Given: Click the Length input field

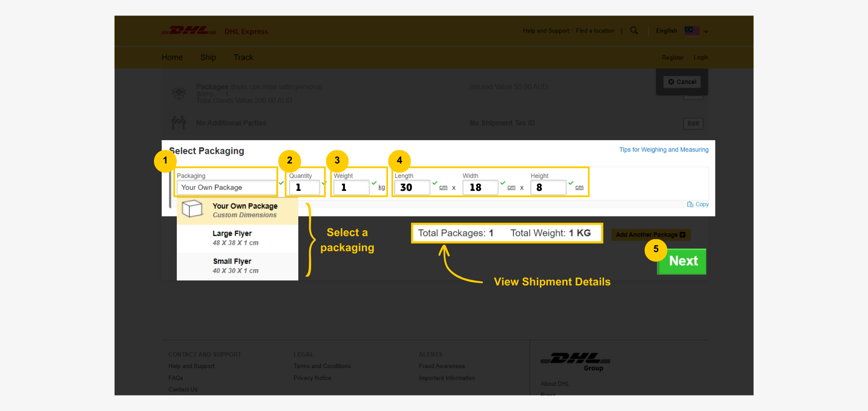Looking at the screenshot, I should [412, 187].
